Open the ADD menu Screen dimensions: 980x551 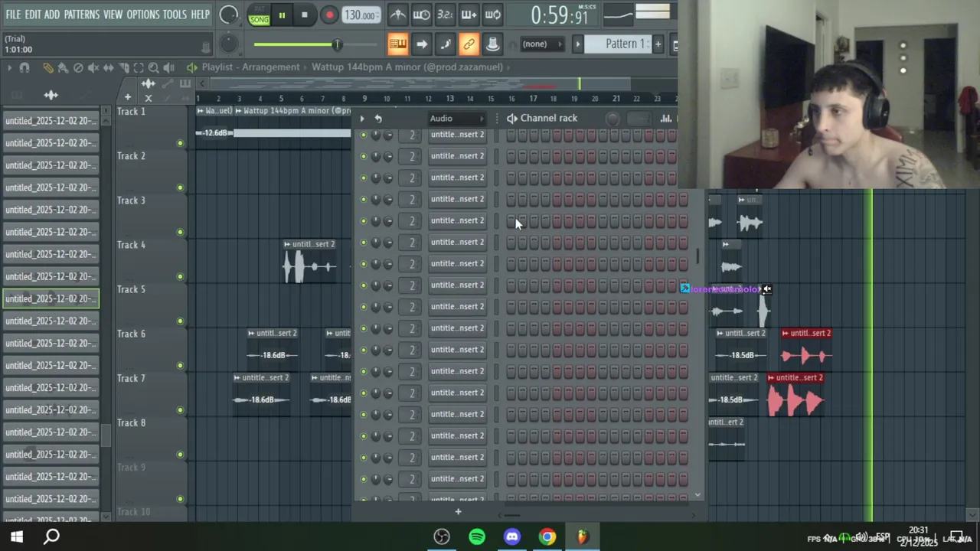tap(51, 15)
